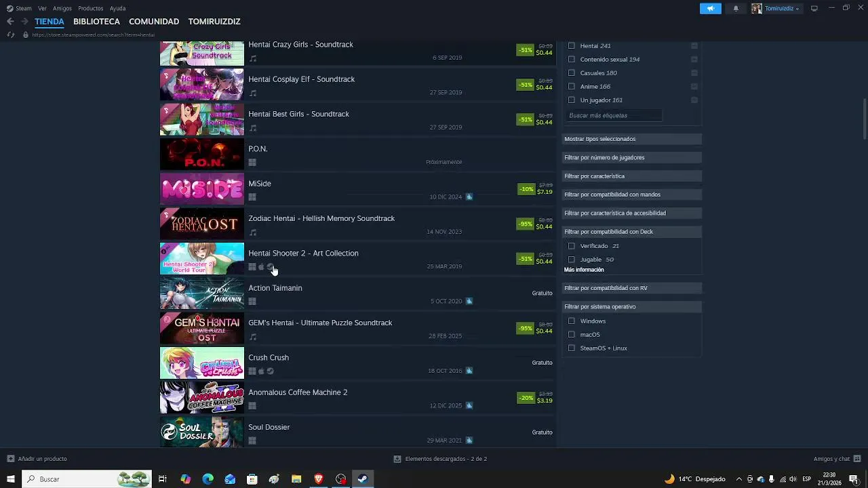Click the Buscar más etiquetas field
The height and width of the screenshot is (488, 868).
(614, 116)
